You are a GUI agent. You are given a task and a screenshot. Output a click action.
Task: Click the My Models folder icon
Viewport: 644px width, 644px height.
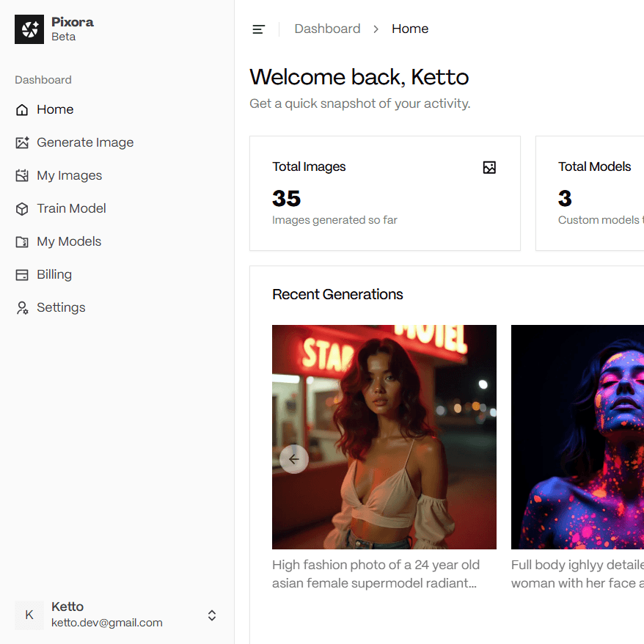pyautogui.click(x=22, y=241)
